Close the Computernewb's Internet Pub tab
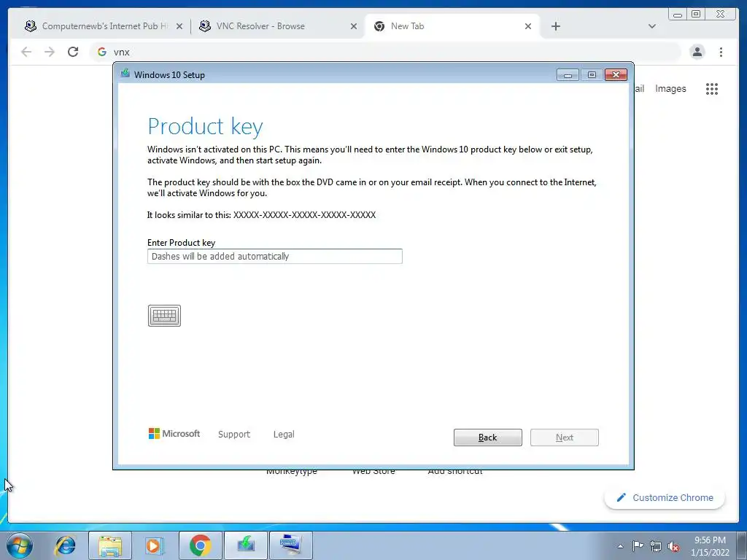 (179, 27)
